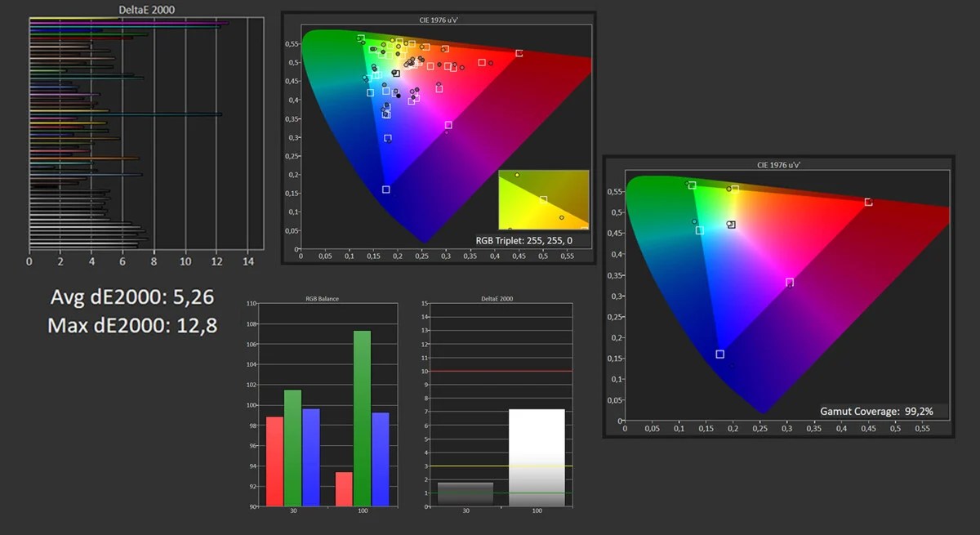Select the yellow target square in the gamut coverage chart

(x=735, y=189)
